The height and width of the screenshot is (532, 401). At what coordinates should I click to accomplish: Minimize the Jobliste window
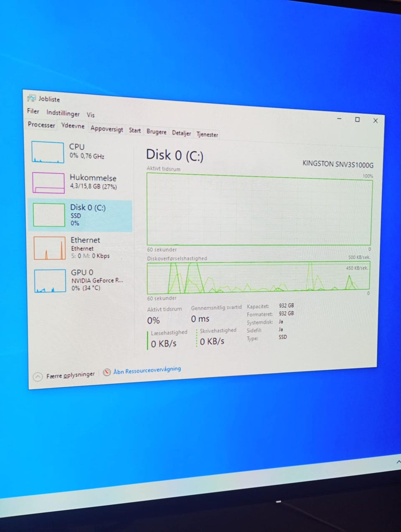pos(339,119)
